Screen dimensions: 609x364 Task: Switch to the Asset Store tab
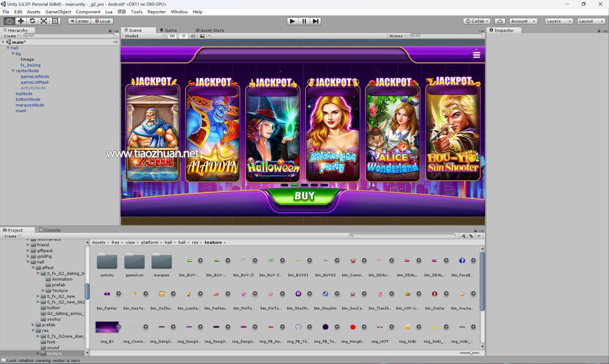click(x=209, y=30)
